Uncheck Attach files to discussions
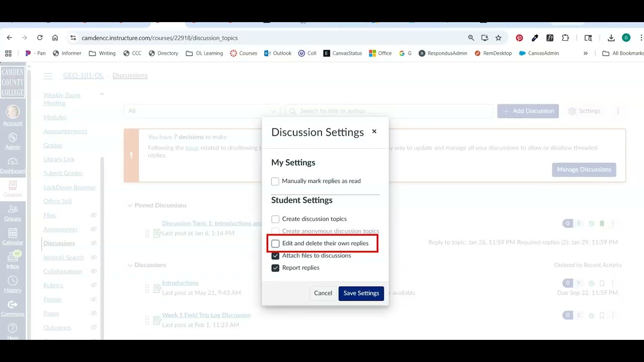 coord(275,255)
